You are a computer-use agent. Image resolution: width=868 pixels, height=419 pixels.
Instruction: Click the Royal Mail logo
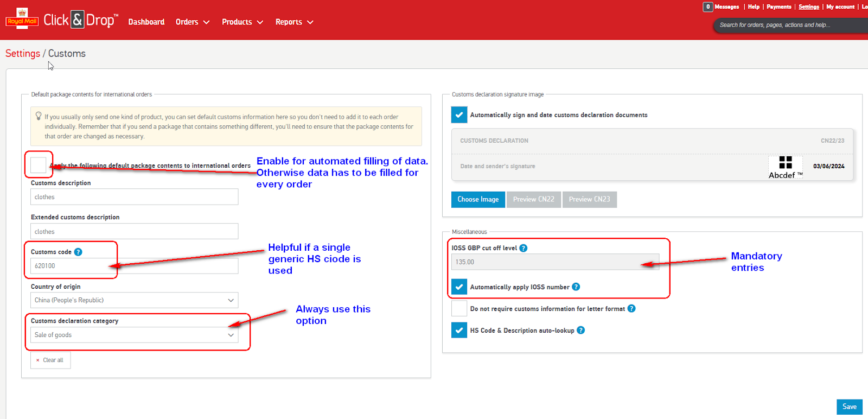(x=22, y=18)
